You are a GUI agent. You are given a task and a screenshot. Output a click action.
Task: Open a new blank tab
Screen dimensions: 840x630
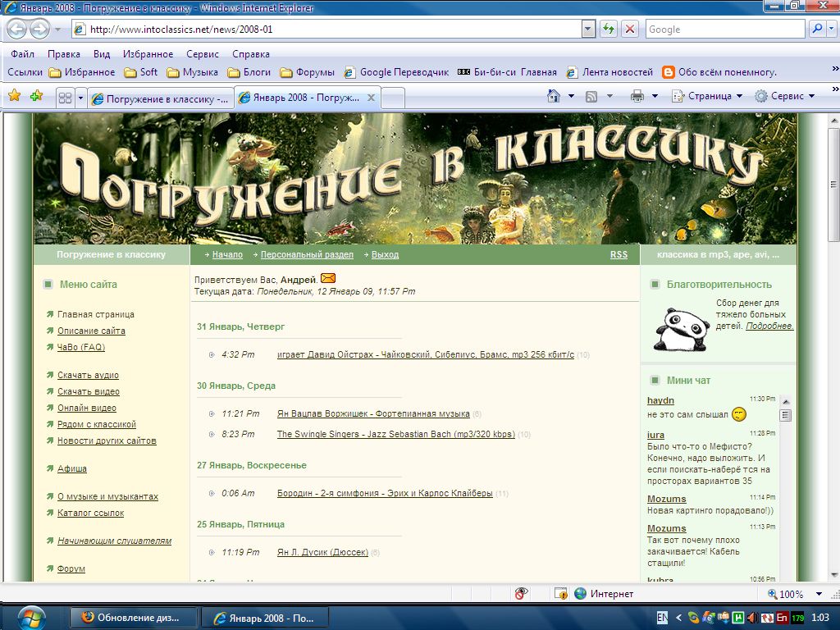point(392,98)
